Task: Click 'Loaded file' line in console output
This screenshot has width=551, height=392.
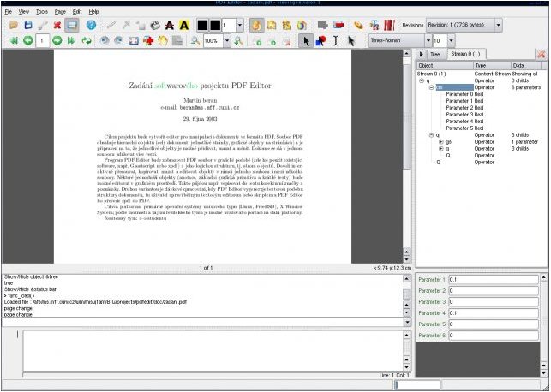Action: click(96, 302)
